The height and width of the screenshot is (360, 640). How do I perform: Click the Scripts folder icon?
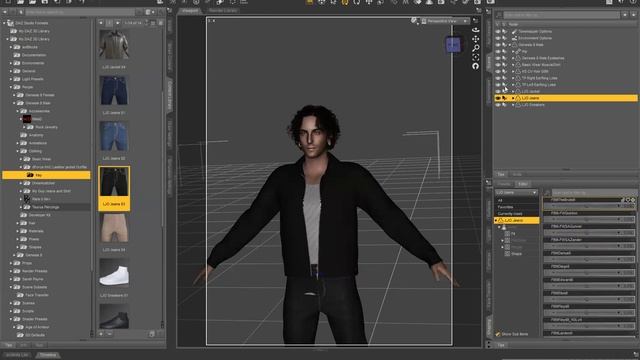17,311
